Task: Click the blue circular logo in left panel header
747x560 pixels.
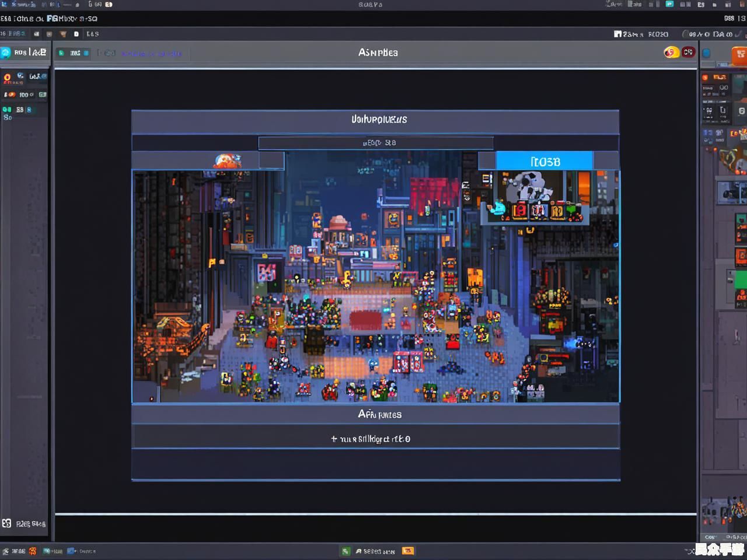Action: point(6,52)
